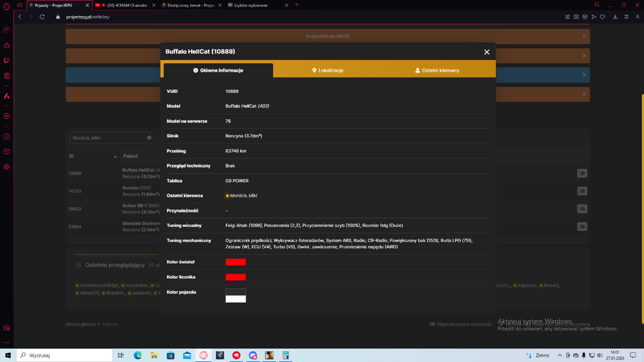The image size is (644, 362).
Task: Close the Buffalo HellCat dialog
Action: point(487,52)
